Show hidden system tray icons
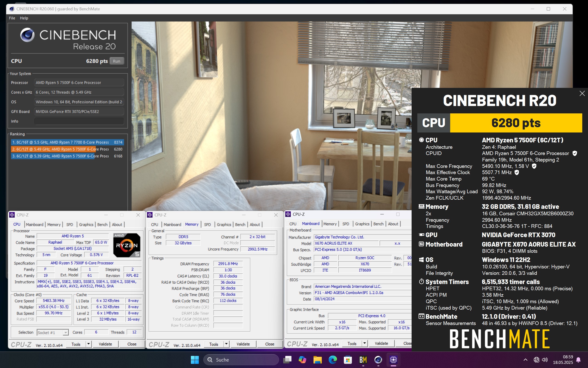Screen dimensions: 588x368 [x=525, y=359]
